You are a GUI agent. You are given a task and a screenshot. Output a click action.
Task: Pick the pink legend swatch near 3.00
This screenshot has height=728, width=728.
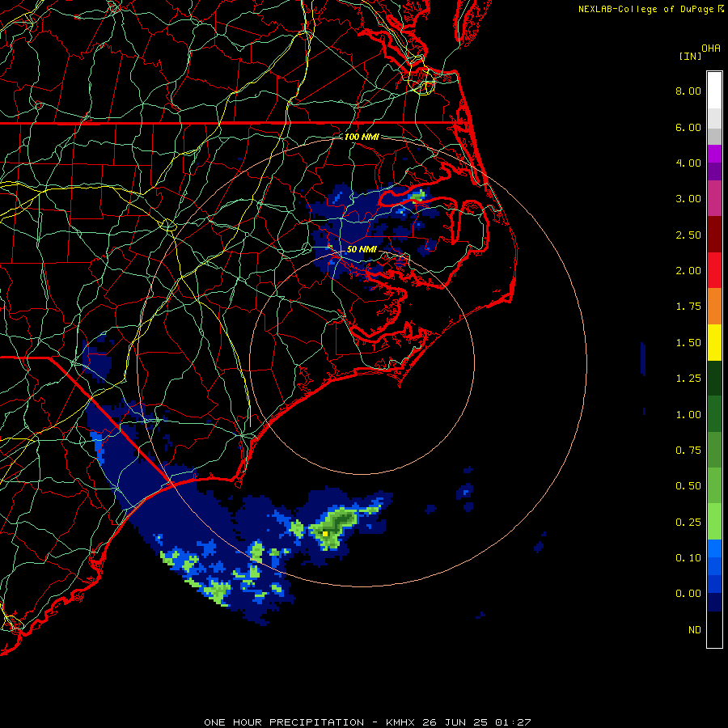pos(714,198)
